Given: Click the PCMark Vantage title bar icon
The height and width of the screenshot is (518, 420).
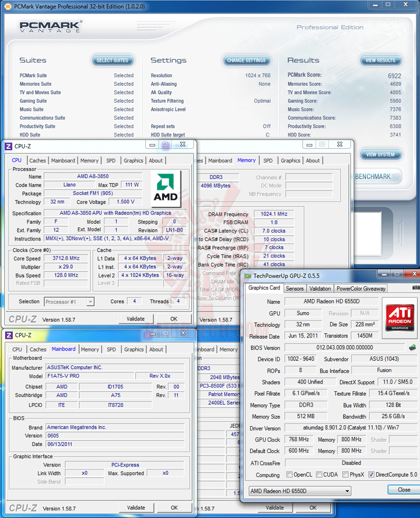Looking at the screenshot, I should [x=7, y=6].
